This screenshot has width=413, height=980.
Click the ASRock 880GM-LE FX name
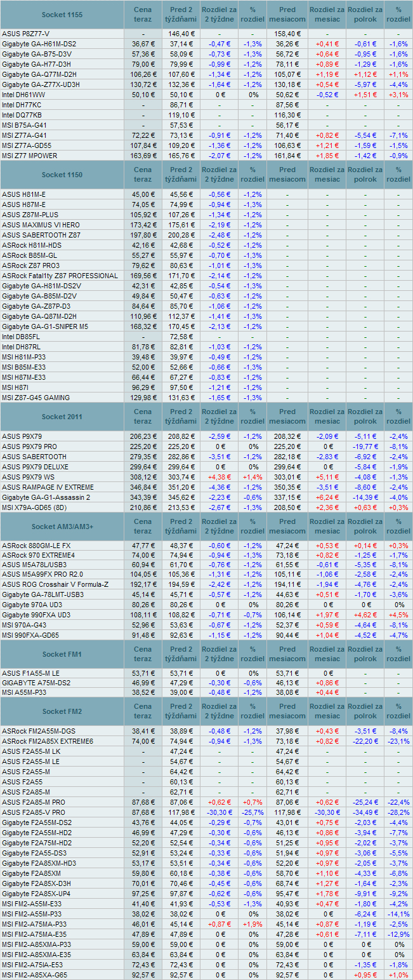[36, 545]
